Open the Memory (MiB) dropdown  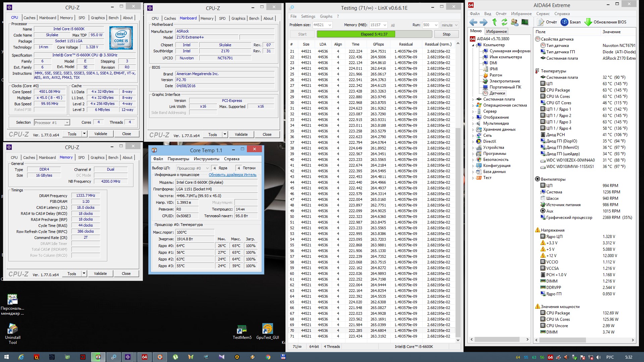384,25
